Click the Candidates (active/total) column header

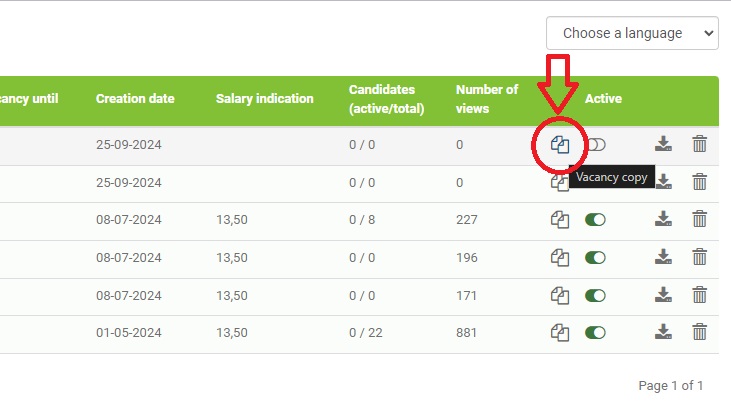(x=386, y=99)
